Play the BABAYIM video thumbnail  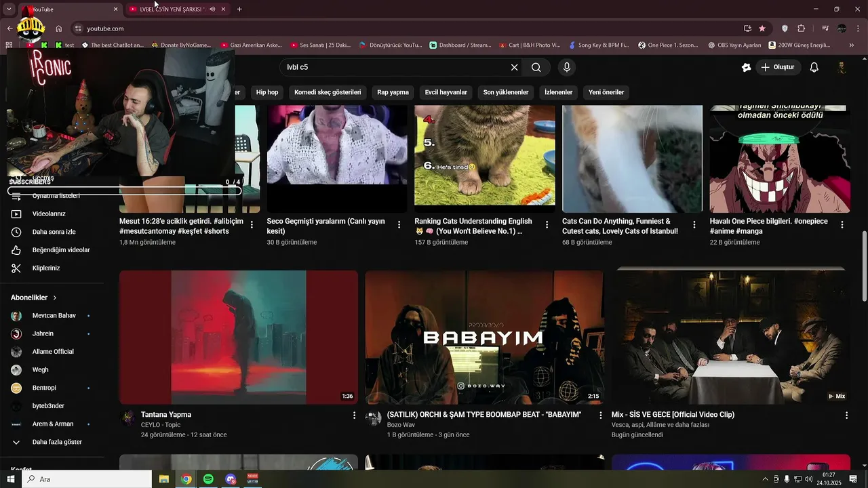point(484,338)
